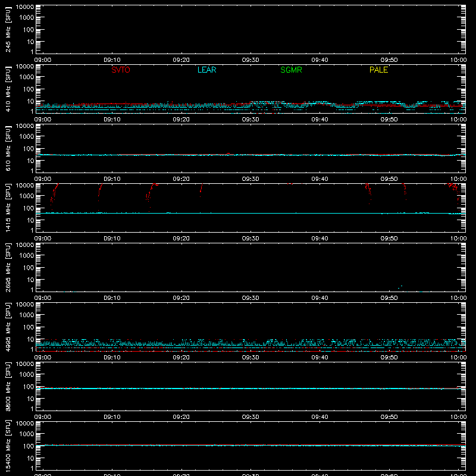The width and height of the screenshot is (476, 476).
Task: Click the 09:00 label below the 8800 MHz panel
Action: 43,417
